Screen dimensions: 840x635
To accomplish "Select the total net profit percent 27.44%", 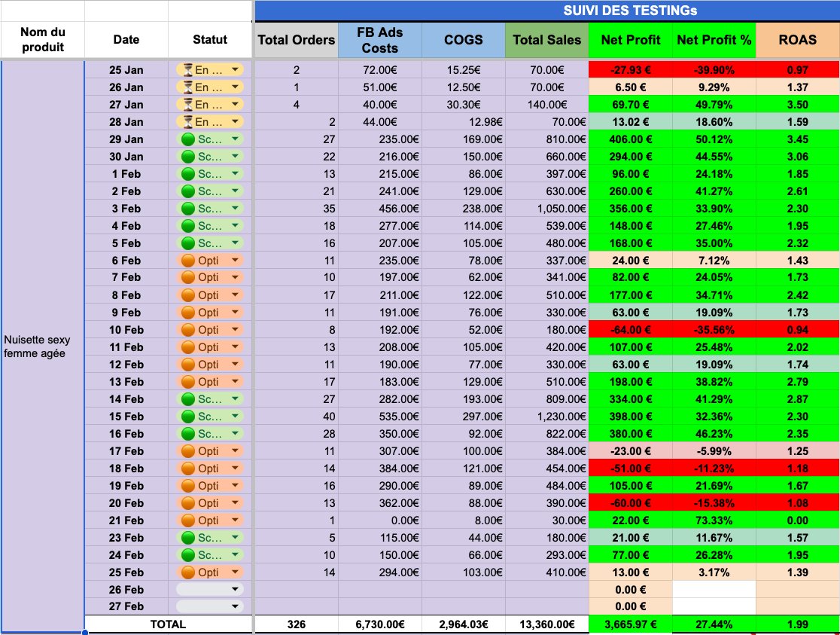I will (714, 624).
